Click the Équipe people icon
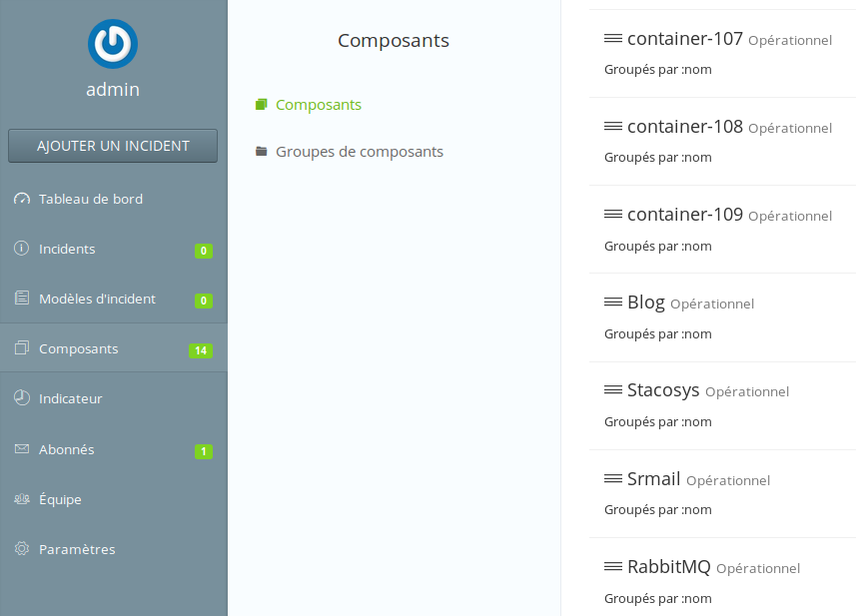 click(x=22, y=499)
